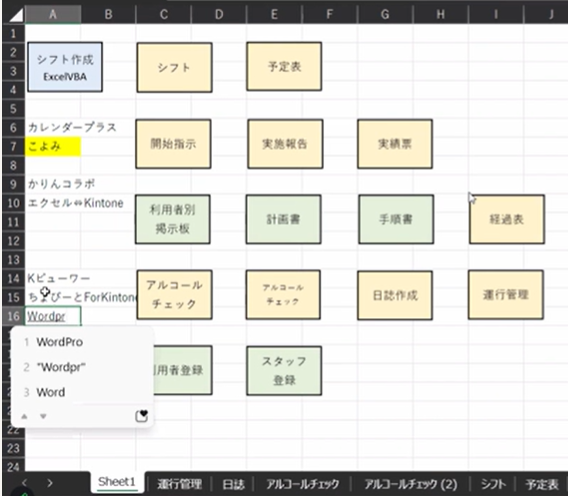Go to next sheet tabs arrow
Viewport: 568px width, 497px height.
tap(50, 483)
